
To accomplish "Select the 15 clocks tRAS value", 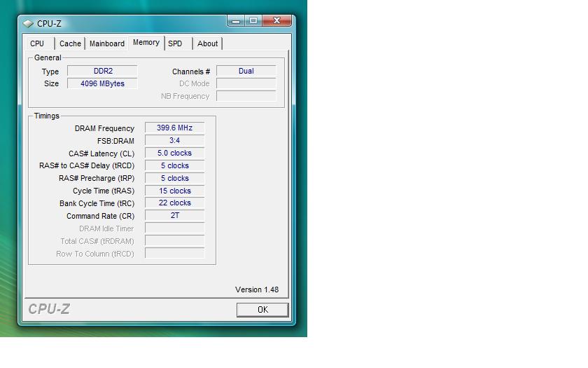I will coord(175,191).
